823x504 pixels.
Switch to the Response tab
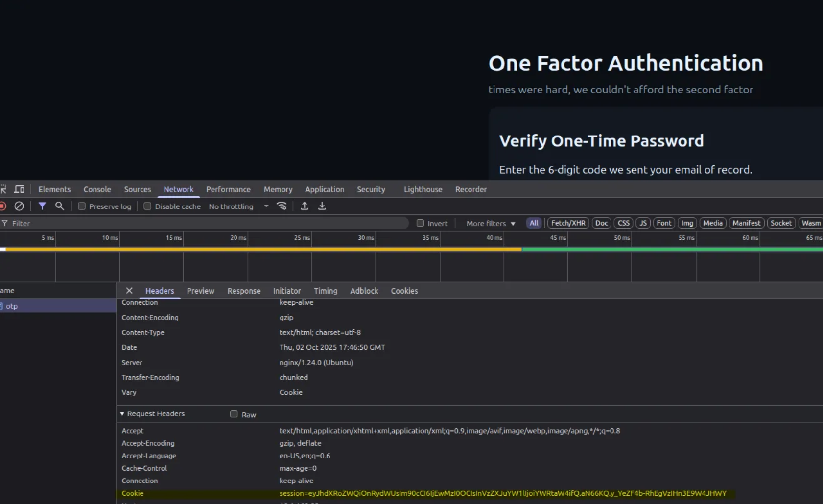pos(244,290)
